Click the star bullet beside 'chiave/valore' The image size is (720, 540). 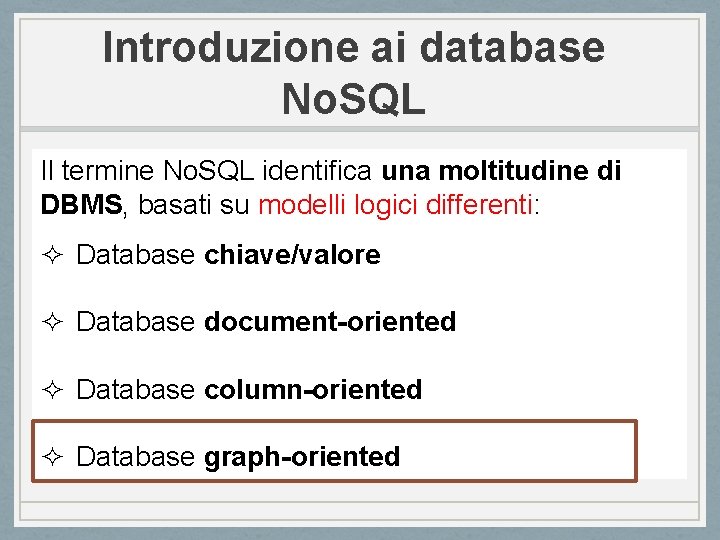(x=52, y=255)
